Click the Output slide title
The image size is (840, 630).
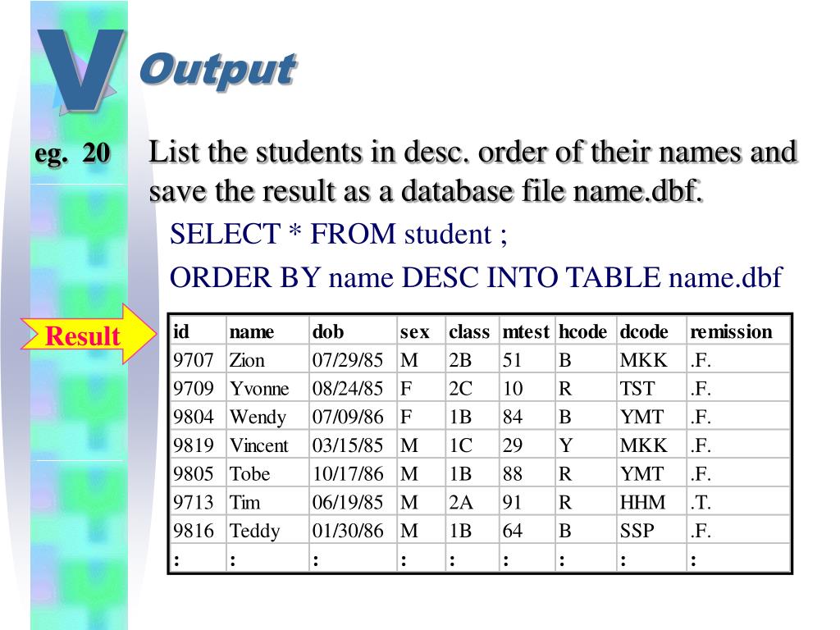point(217,71)
